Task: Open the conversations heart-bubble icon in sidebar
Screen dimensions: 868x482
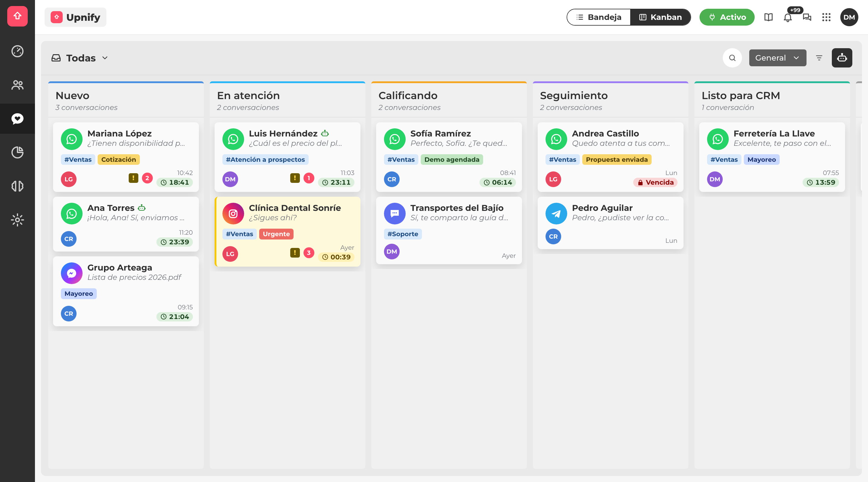Action: click(17, 119)
